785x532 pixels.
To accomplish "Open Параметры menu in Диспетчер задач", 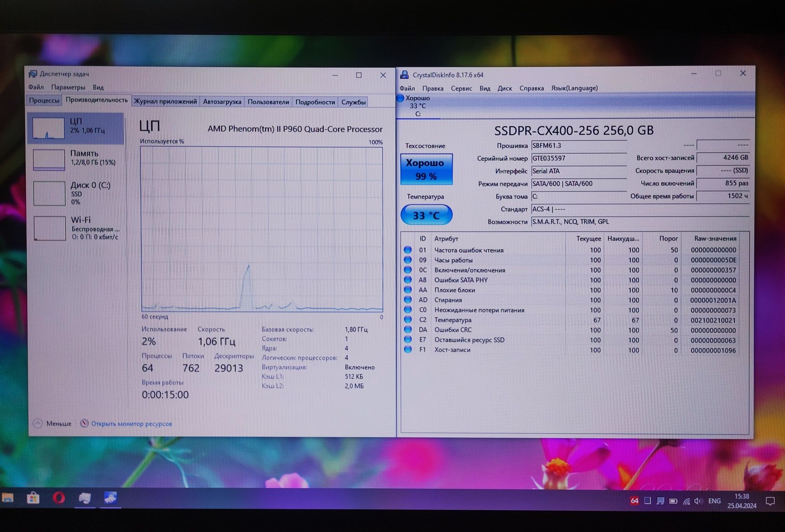I will pyautogui.click(x=68, y=87).
